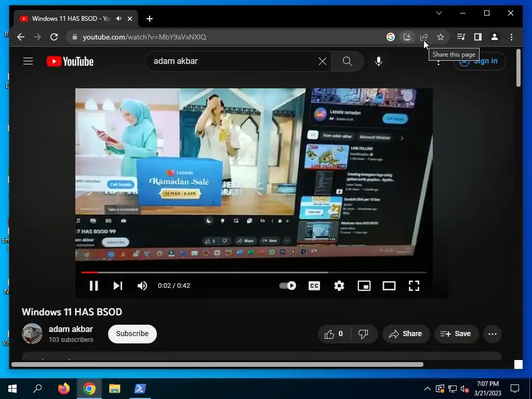Click the install app icon in address bar
The width and height of the screenshot is (532, 399).
[407, 37]
